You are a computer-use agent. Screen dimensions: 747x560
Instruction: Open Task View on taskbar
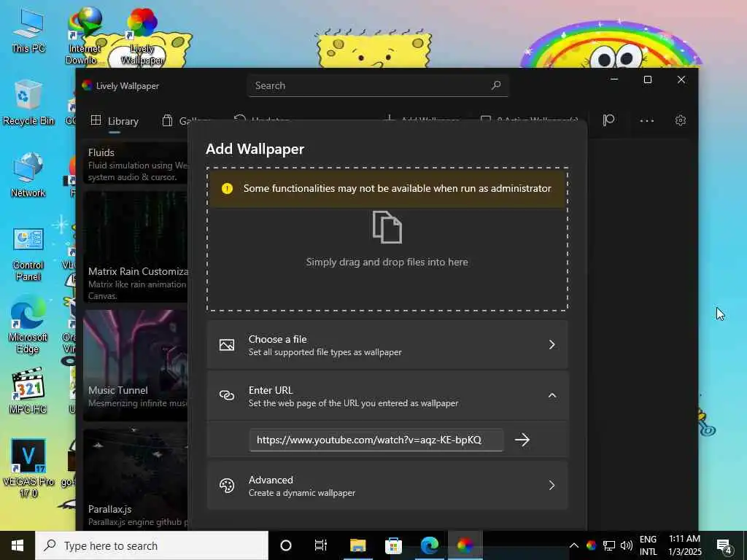click(x=321, y=545)
